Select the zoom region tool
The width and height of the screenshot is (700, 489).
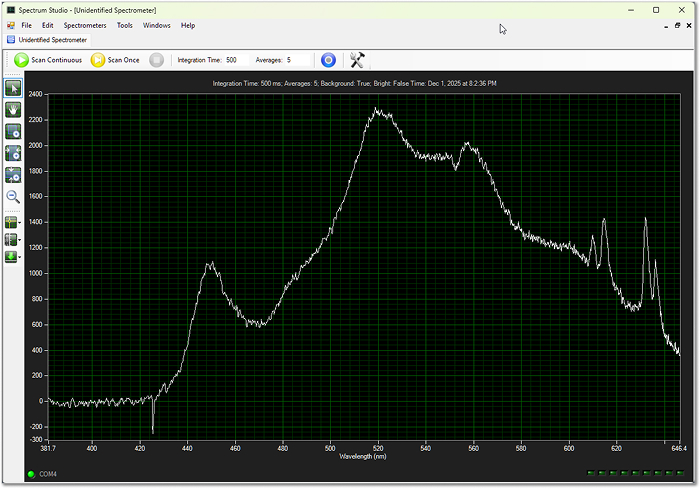(x=13, y=131)
